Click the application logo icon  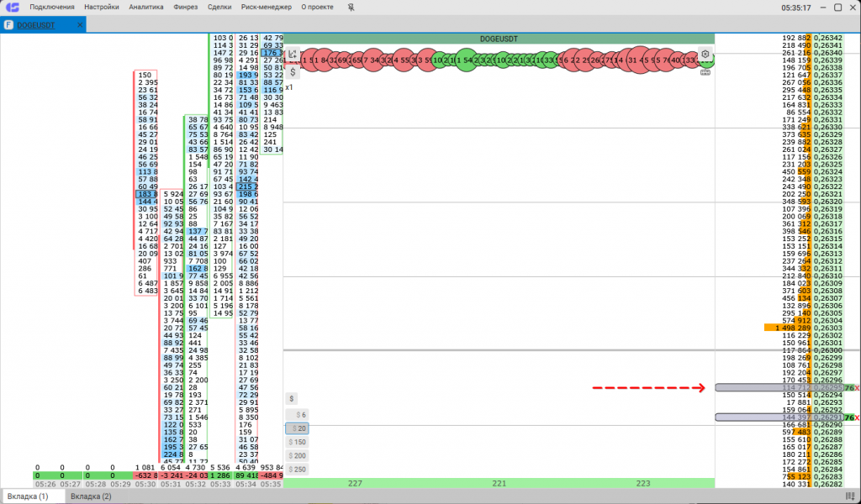pyautogui.click(x=12, y=7)
